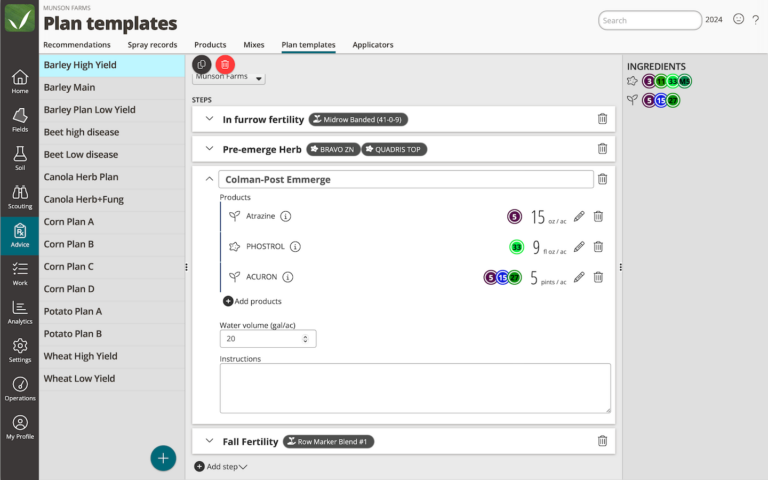Click the green leaf app logo
The width and height of the screenshot is (768, 480).
pyautogui.click(x=20, y=18)
